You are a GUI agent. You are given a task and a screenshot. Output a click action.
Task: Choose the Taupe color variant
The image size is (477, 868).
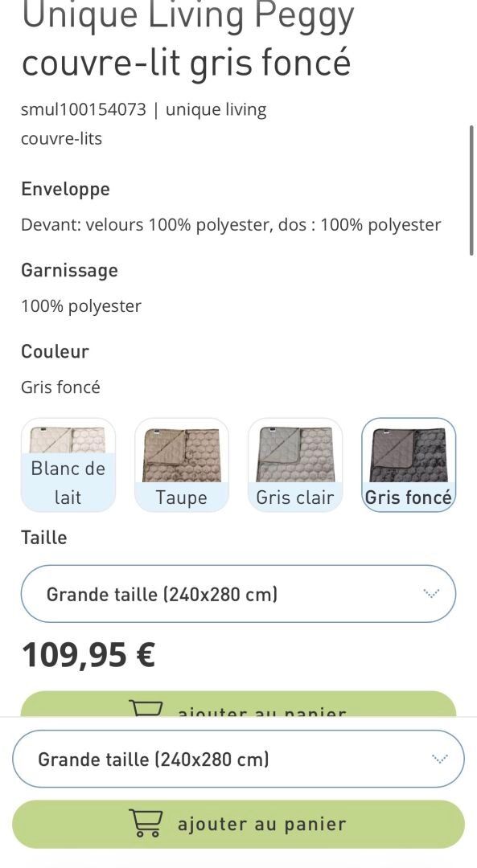[181, 465]
